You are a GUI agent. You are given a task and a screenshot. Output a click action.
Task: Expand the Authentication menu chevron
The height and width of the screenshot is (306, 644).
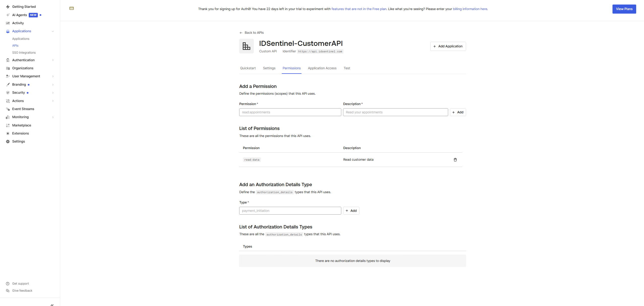(53, 60)
